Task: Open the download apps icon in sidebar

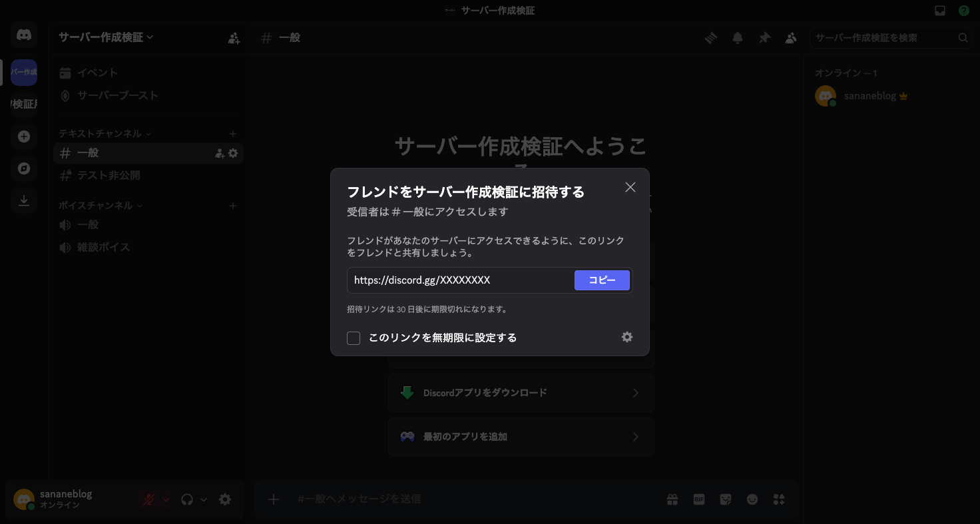Action: pyautogui.click(x=24, y=200)
